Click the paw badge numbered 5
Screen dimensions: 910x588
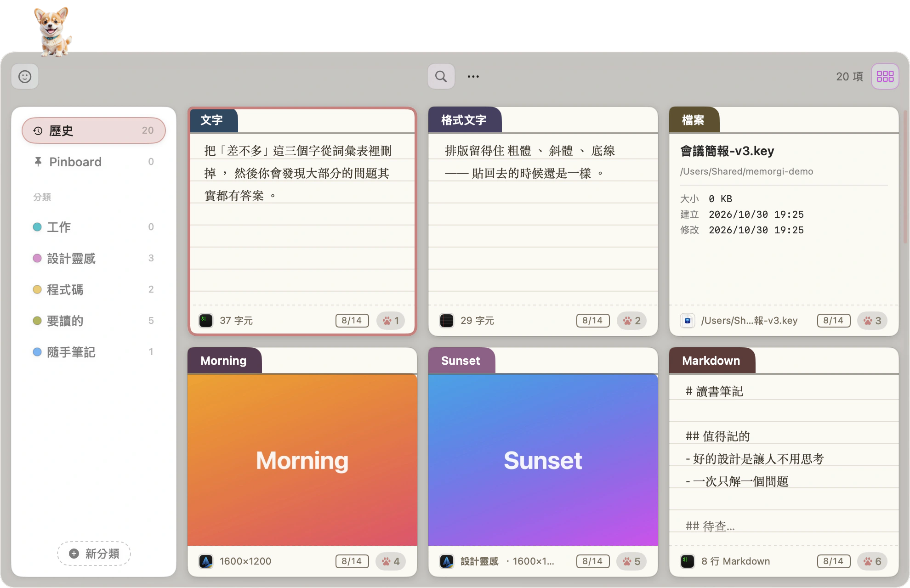tap(631, 561)
